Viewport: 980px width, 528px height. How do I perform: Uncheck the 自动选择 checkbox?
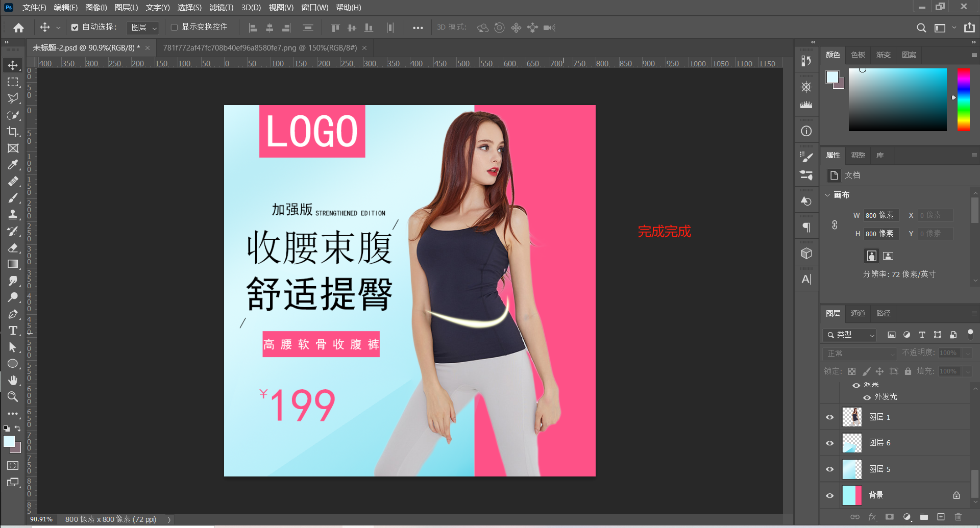pyautogui.click(x=75, y=28)
